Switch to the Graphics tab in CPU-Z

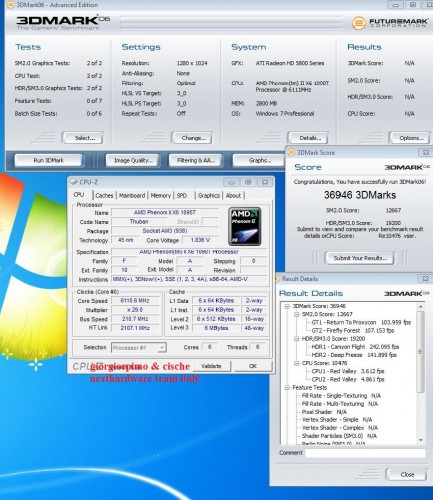(x=209, y=196)
